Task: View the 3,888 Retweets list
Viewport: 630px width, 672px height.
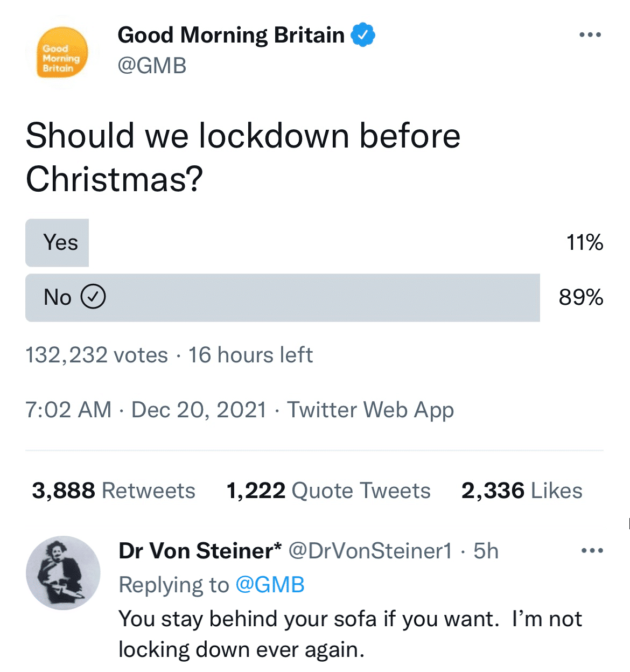Action: (114, 491)
